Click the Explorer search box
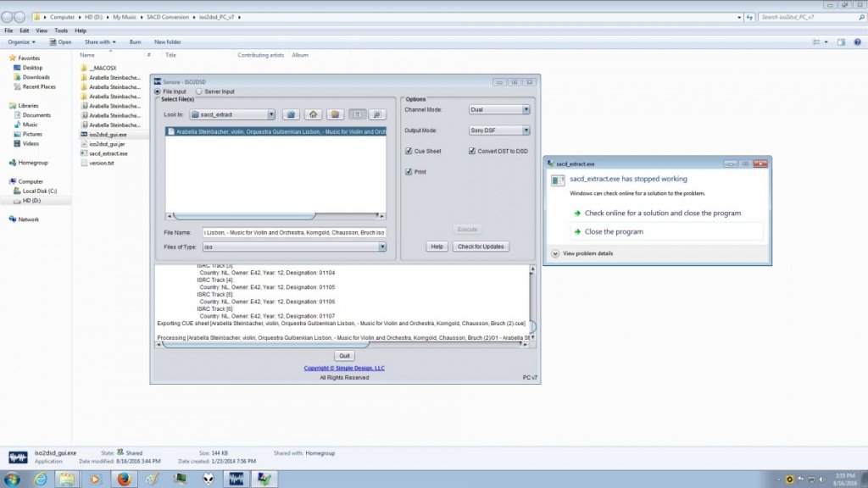Viewport: 868px width, 488px height. pyautogui.click(x=812, y=17)
